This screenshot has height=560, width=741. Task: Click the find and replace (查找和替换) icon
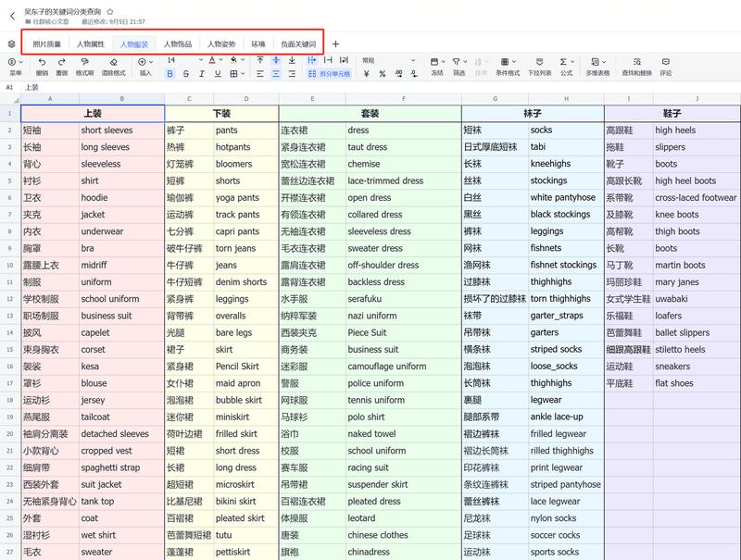click(634, 63)
